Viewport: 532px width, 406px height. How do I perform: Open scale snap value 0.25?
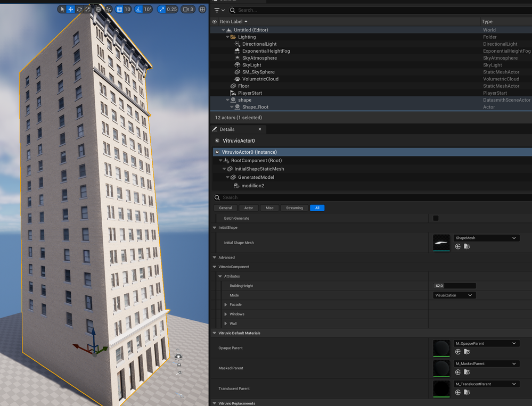click(x=171, y=9)
